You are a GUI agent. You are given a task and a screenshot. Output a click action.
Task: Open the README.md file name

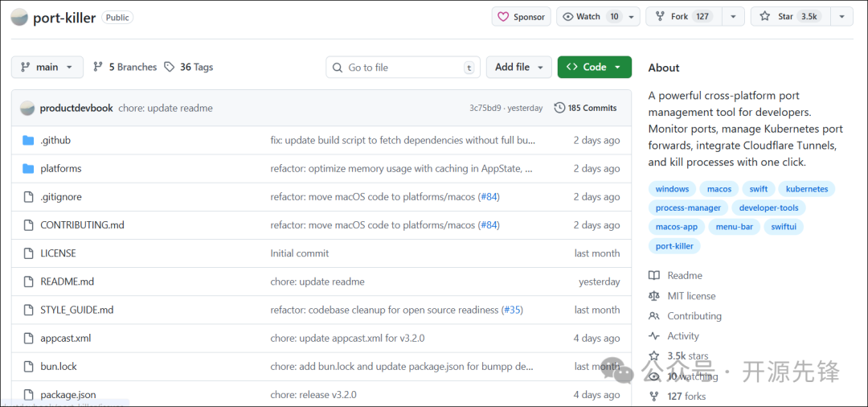[67, 282]
